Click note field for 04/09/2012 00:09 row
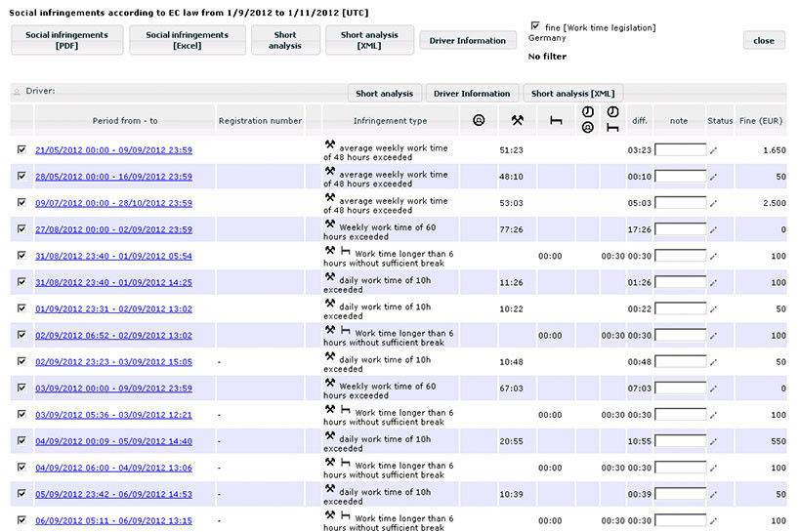The image size is (799, 532). point(680,441)
